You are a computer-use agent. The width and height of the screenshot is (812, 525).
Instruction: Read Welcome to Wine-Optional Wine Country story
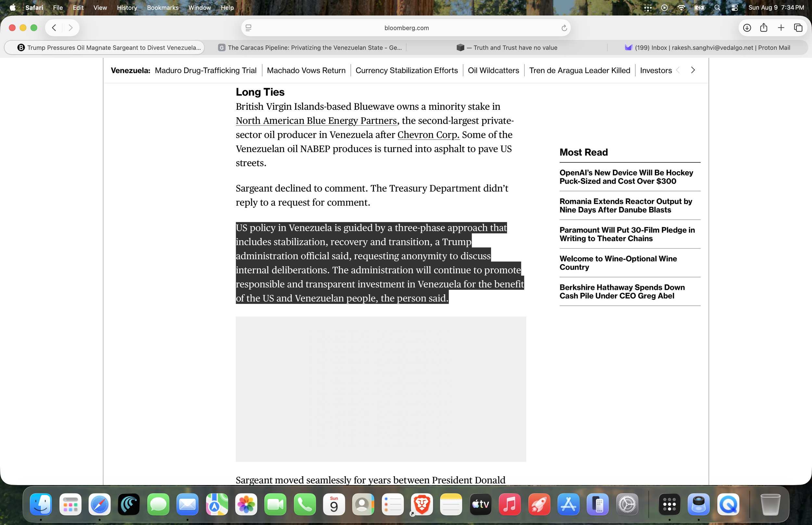click(x=618, y=263)
